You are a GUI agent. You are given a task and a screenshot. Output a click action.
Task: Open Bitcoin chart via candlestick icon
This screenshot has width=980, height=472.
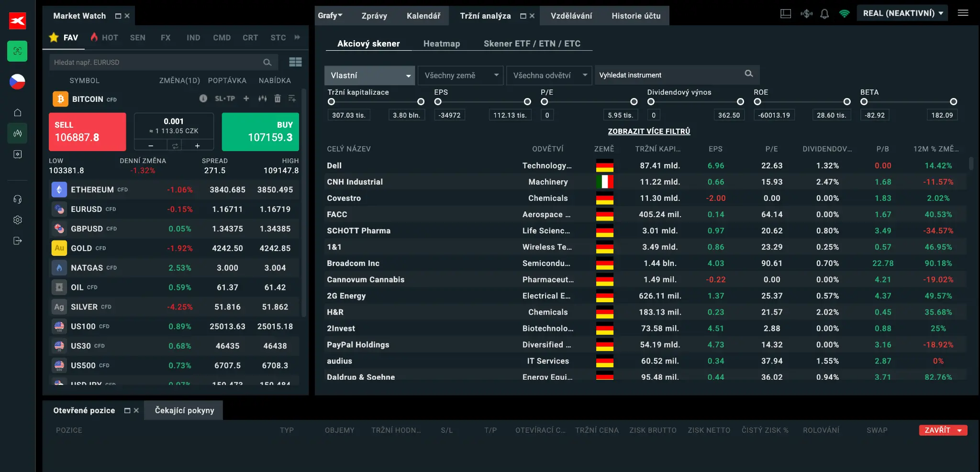(262, 99)
